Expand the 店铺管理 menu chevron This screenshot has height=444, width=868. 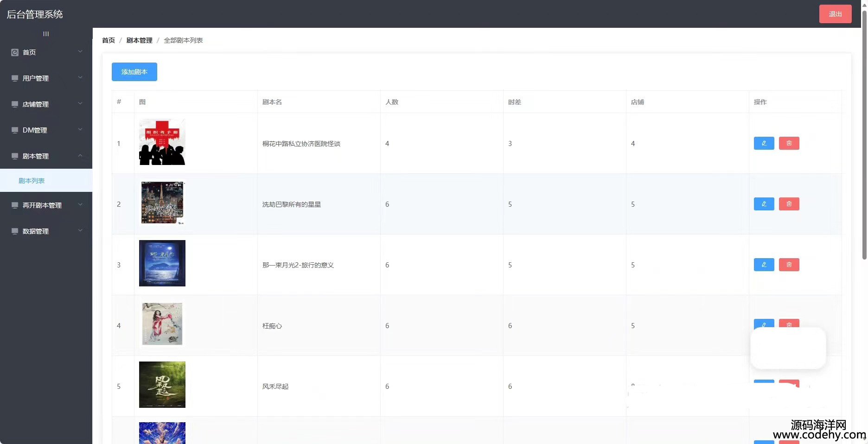point(80,103)
